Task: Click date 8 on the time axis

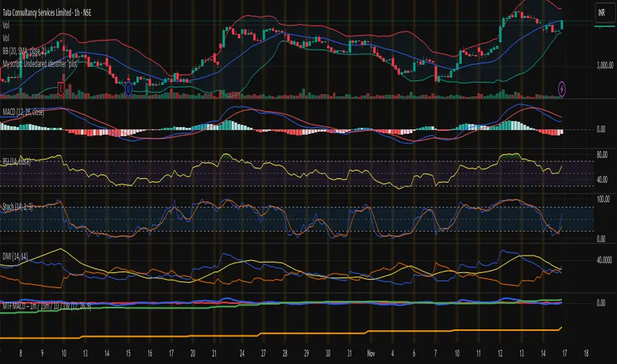Action: [x=21, y=353]
